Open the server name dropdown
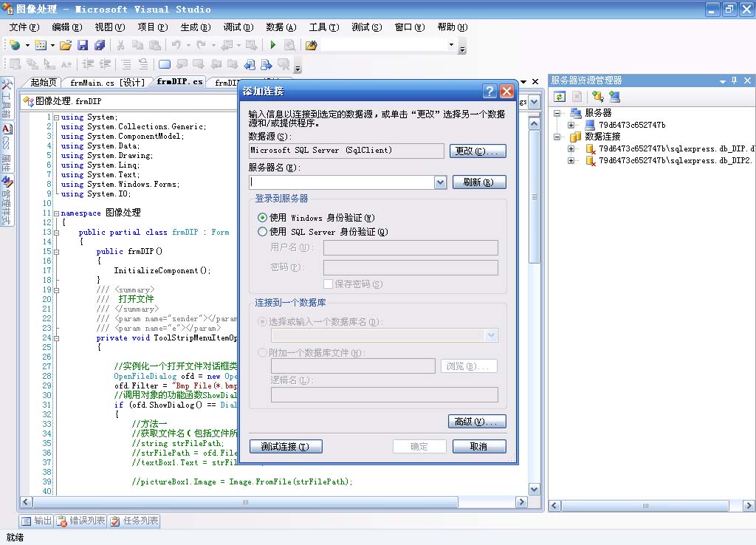This screenshot has height=545, width=756. click(x=440, y=182)
